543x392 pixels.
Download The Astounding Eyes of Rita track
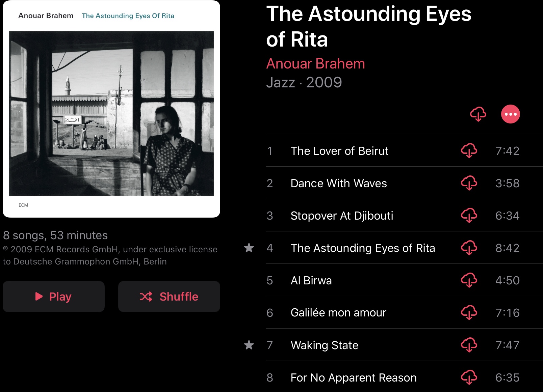469,248
